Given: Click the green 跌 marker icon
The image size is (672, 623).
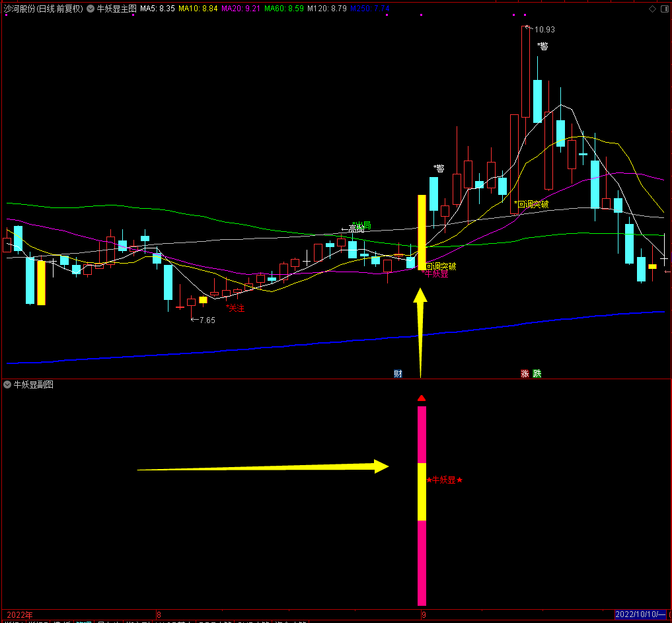Looking at the screenshot, I should coord(537,374).
